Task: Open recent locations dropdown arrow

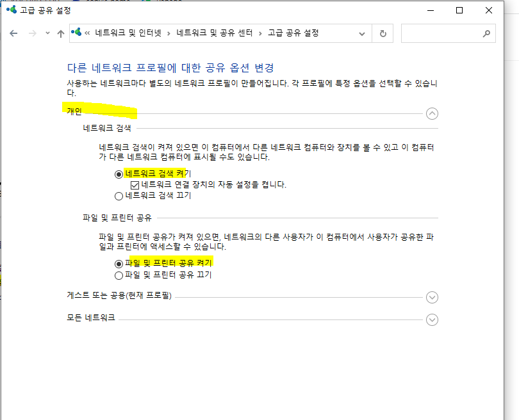Action: [47, 33]
